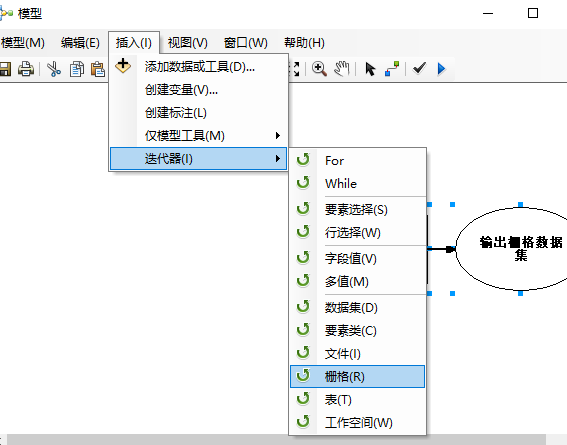Select the 行选择(W) iterator
This screenshot has height=445, width=567.
pos(357,233)
